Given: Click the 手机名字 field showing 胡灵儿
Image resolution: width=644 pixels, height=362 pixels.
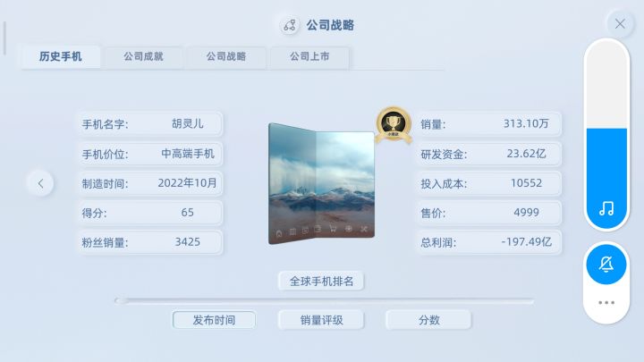Looking at the screenshot, I should click(151, 124).
